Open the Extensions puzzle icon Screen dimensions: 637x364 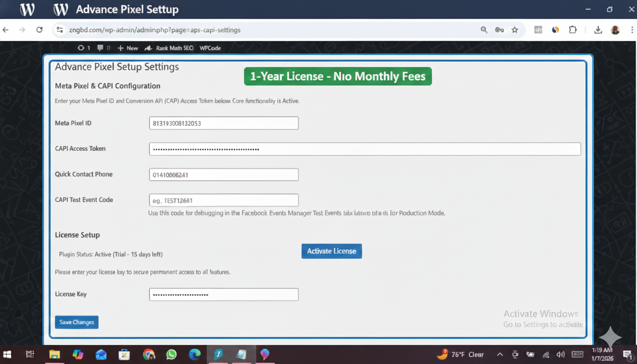click(573, 30)
